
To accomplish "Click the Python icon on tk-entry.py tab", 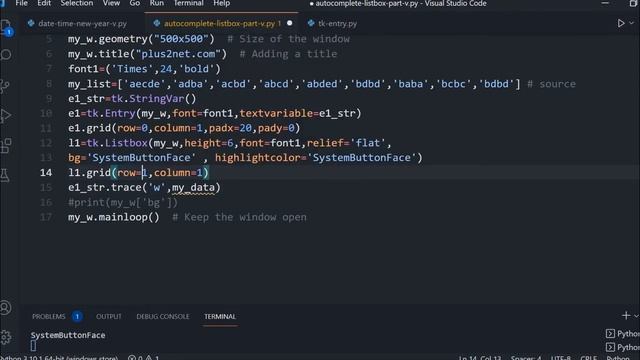I will [311, 23].
